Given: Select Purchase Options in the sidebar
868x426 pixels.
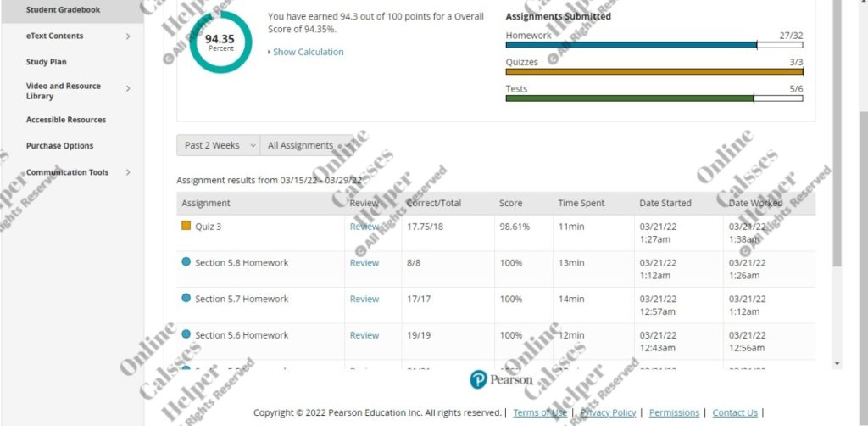Looking at the screenshot, I should 59,146.
